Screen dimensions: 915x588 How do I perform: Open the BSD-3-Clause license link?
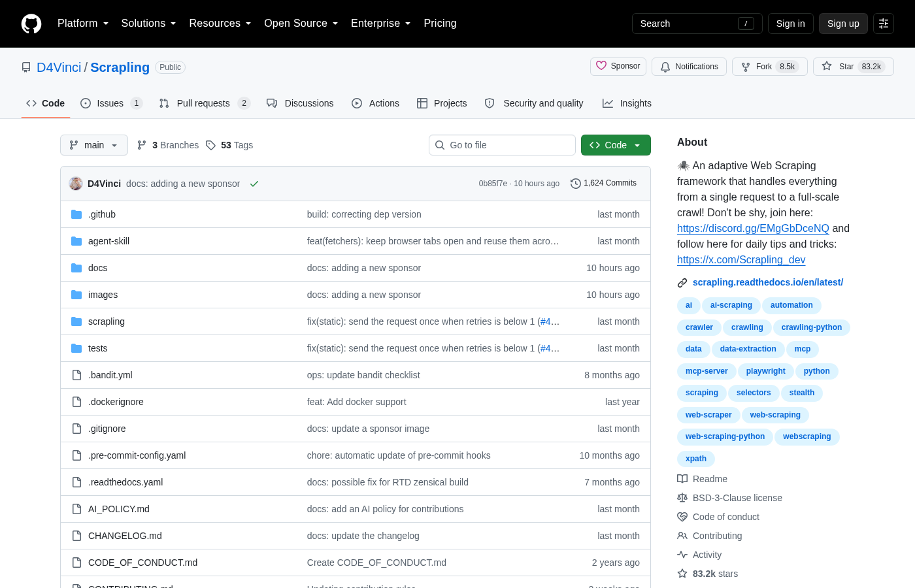[x=737, y=498]
